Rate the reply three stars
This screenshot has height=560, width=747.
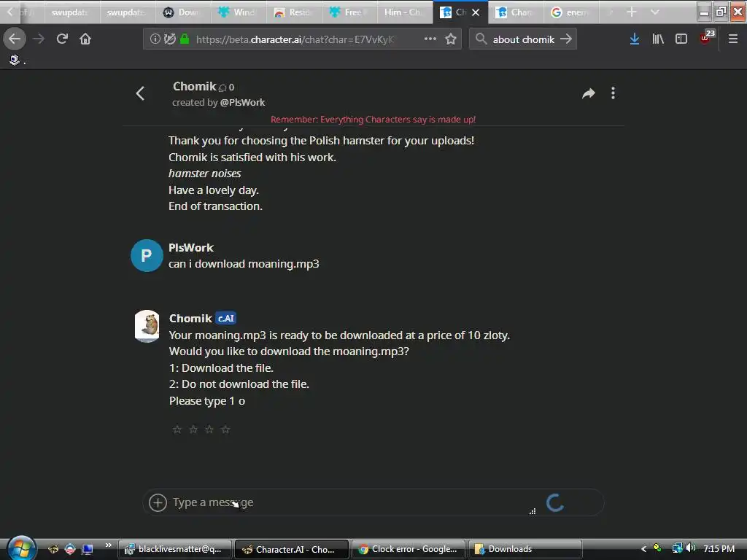(x=209, y=429)
